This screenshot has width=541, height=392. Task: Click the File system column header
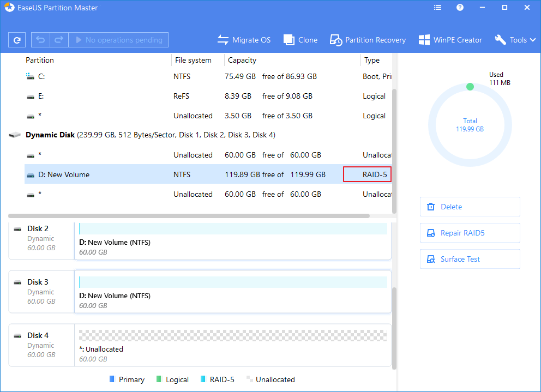coord(193,60)
